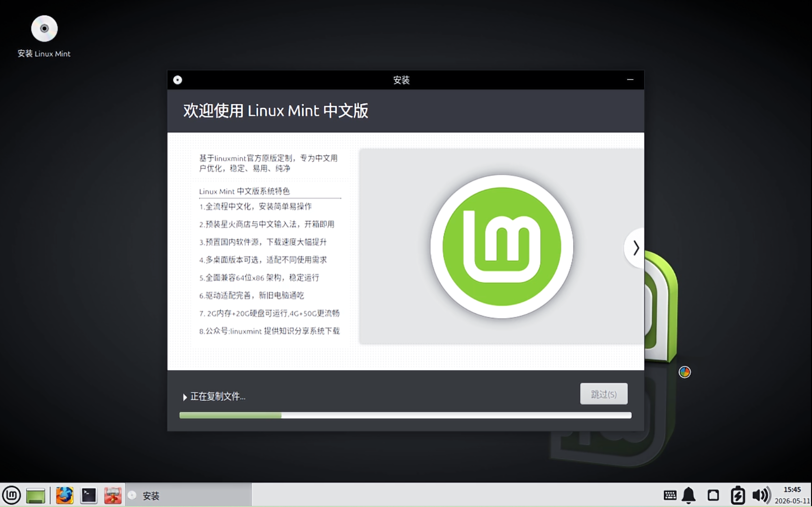
Task: Click the file copy progress bar
Action: tap(405, 415)
